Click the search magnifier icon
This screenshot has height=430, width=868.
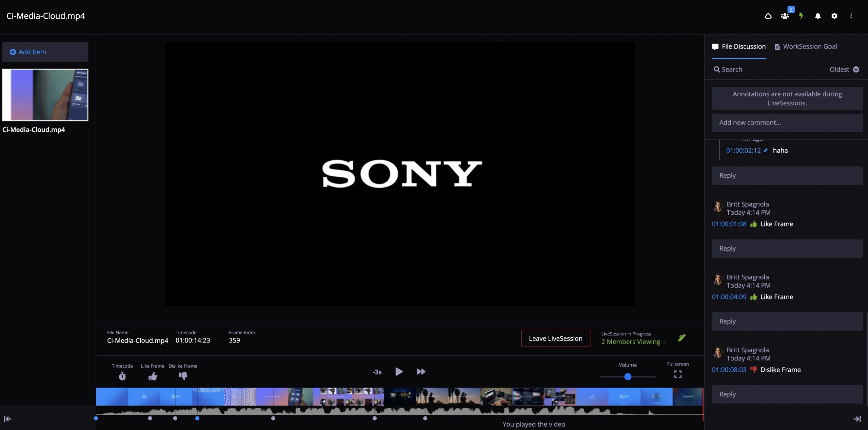click(x=717, y=70)
